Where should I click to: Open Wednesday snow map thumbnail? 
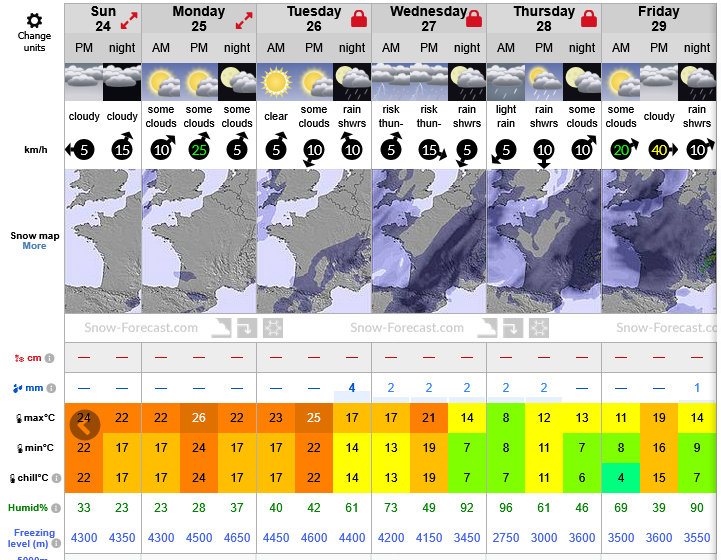pos(429,241)
